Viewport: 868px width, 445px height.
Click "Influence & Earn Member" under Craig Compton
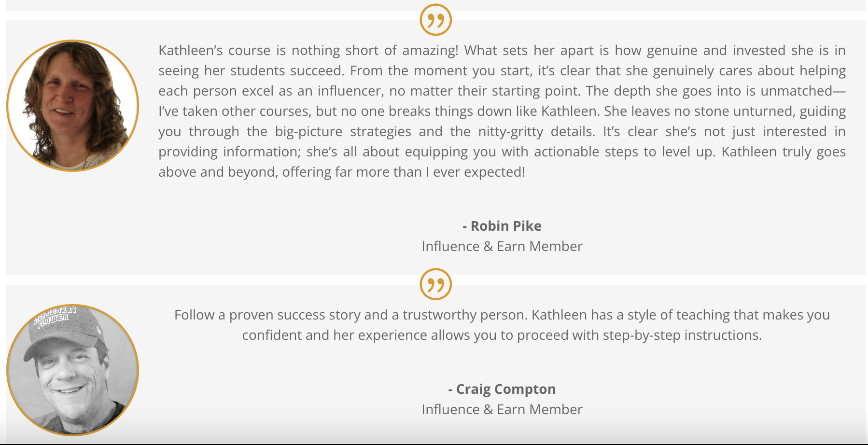(502, 409)
